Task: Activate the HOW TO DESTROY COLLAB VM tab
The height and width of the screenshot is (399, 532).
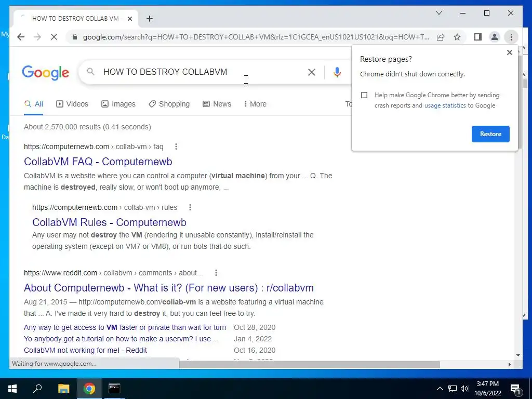Action: click(x=75, y=19)
